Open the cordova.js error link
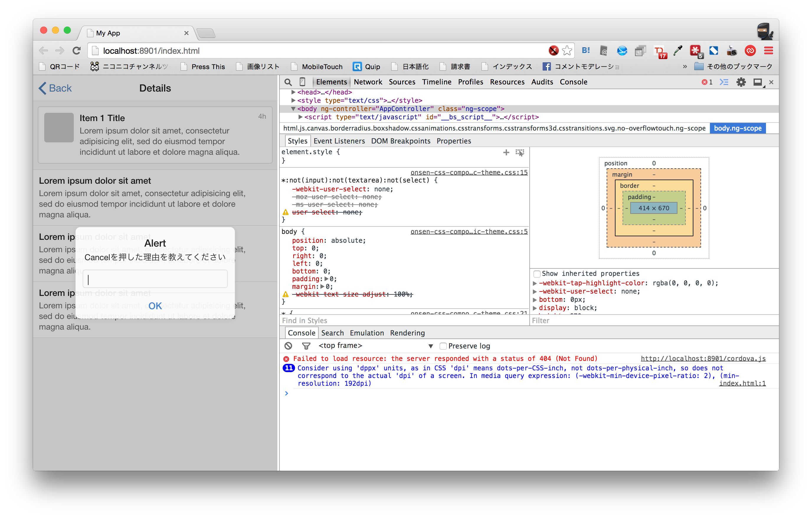Viewport: 812px width, 518px height. coord(703,359)
